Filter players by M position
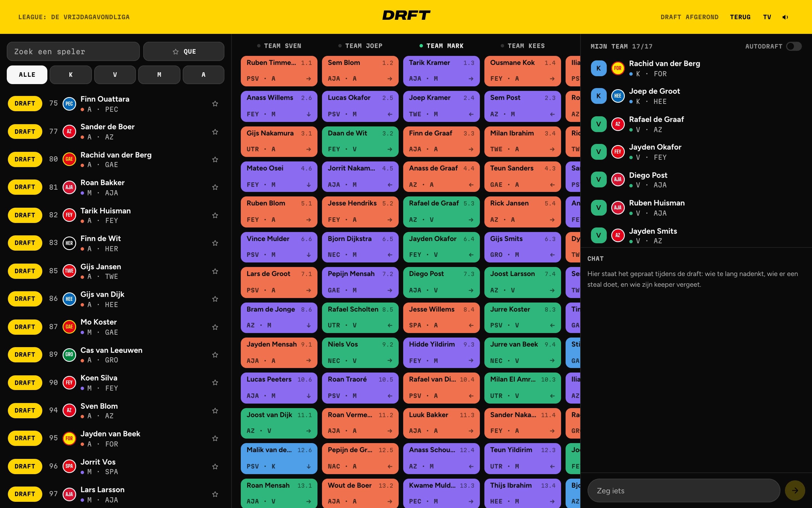Screen dimensions: 812x508 159,75
